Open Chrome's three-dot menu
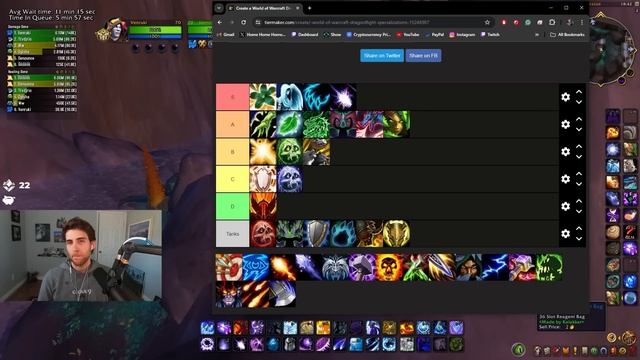The height and width of the screenshot is (360, 640). coord(582,22)
